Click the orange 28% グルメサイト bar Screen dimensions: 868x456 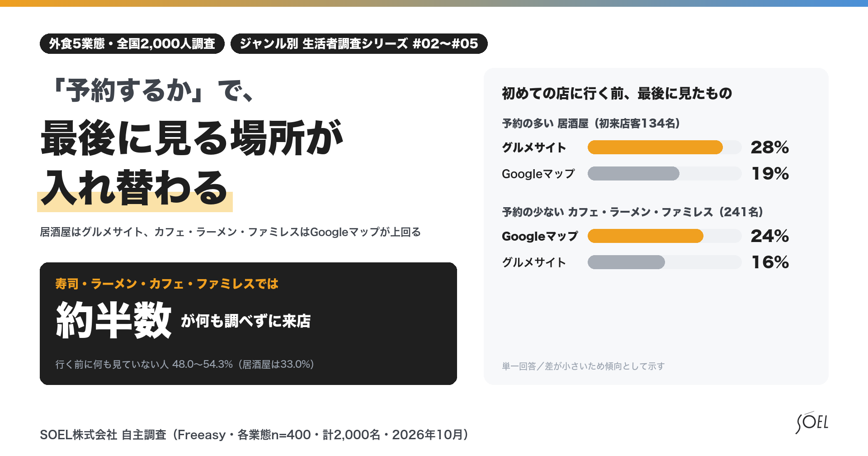point(655,147)
